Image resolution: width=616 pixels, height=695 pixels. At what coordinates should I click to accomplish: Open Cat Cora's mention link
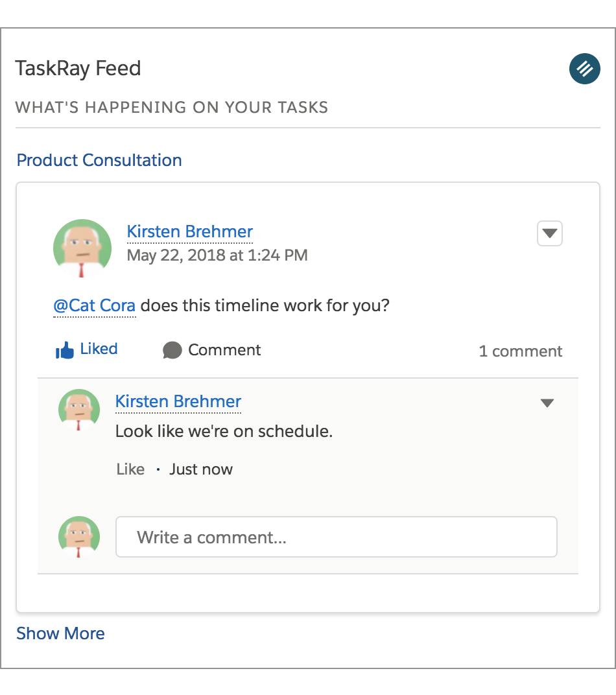point(95,305)
